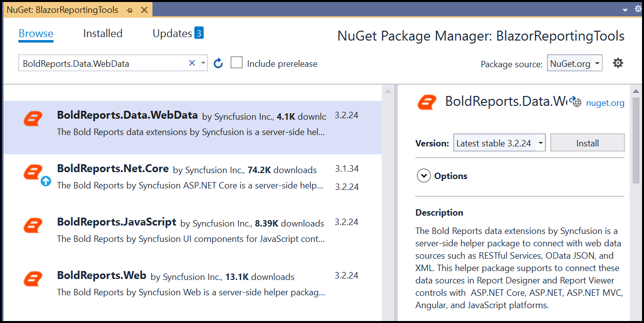
Task: Refresh the package list
Action: tap(218, 63)
